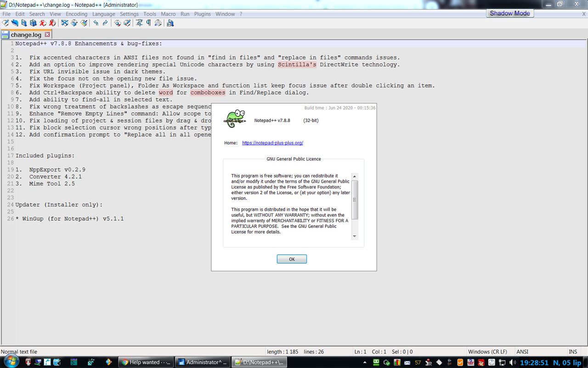Click license text scroll down arrow
The width and height of the screenshot is (588, 368).
(x=355, y=236)
